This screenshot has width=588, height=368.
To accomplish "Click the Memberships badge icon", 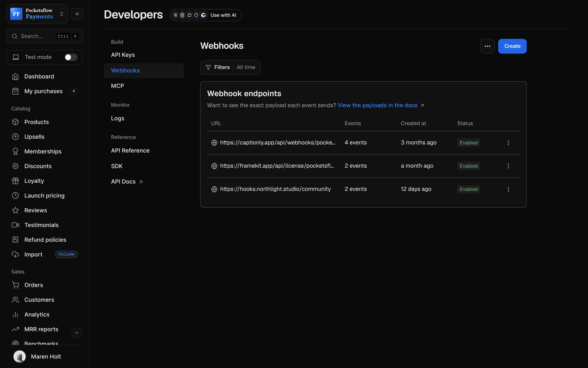I will click(16, 151).
